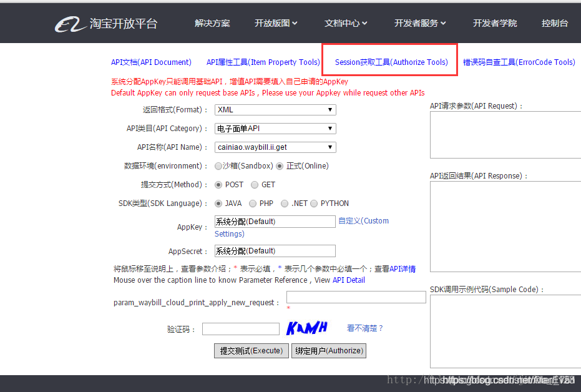Select the 沙箱(Sandbox) environment option

pyautogui.click(x=219, y=165)
